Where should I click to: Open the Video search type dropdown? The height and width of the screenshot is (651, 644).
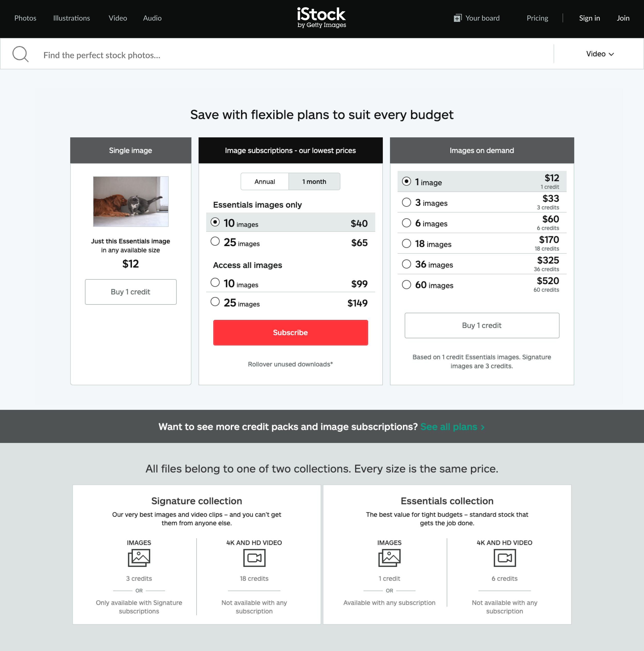click(600, 54)
